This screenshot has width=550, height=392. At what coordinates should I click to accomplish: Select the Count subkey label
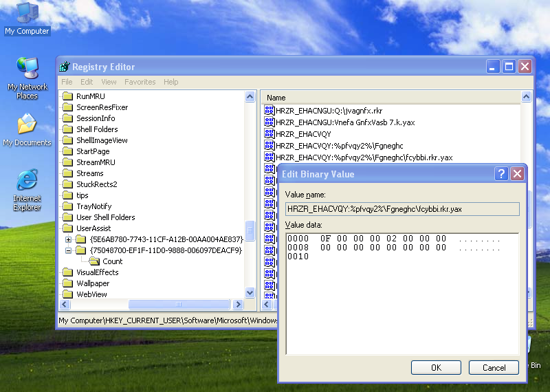click(112, 261)
